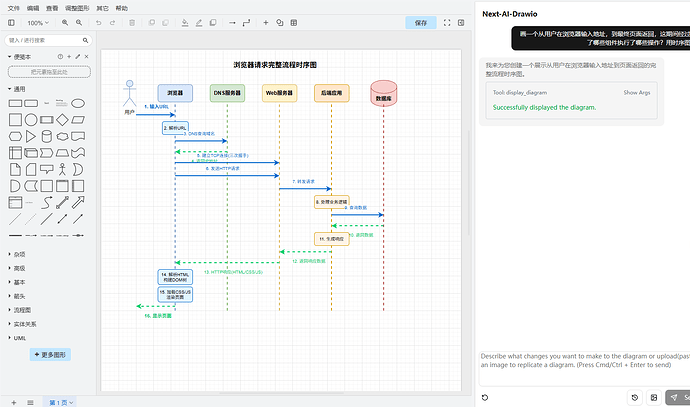Screen dimensions: 690x407
Task: Insert a table from the toolbar
Action: [294, 22]
